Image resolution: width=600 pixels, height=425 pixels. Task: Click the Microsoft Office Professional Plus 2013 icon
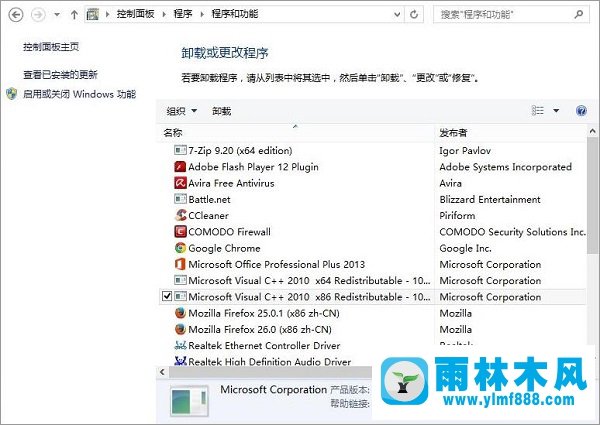tap(180, 264)
